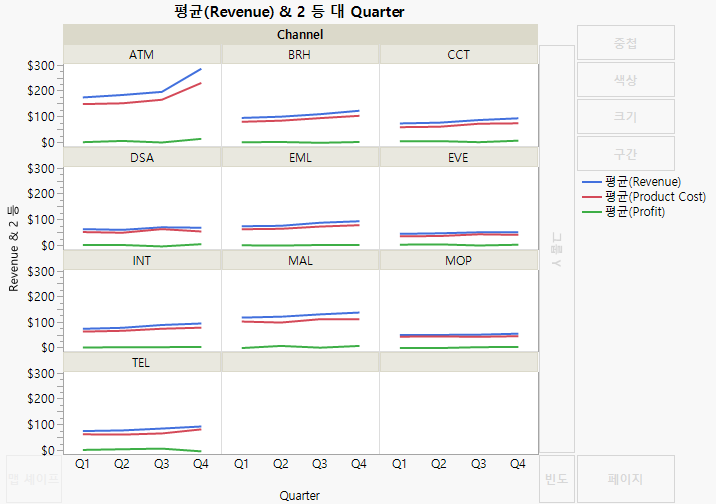The height and width of the screenshot is (504, 716).
Task: Click the vertical 그룹 Y drop zone
Action: click(557, 249)
